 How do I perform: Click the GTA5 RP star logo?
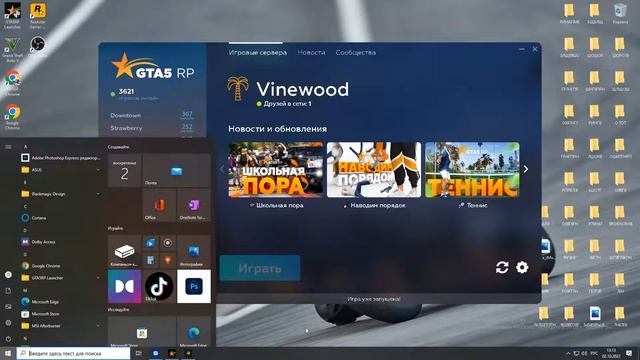click(x=153, y=66)
